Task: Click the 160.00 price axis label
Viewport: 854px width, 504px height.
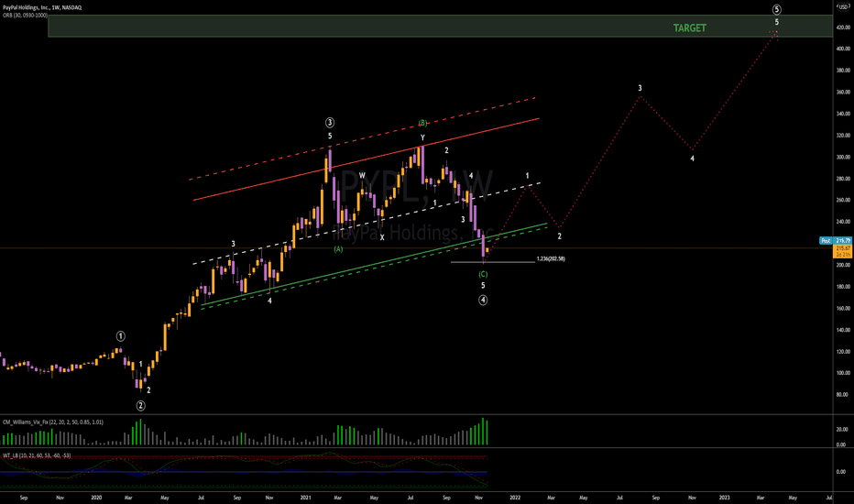Action: (x=843, y=309)
